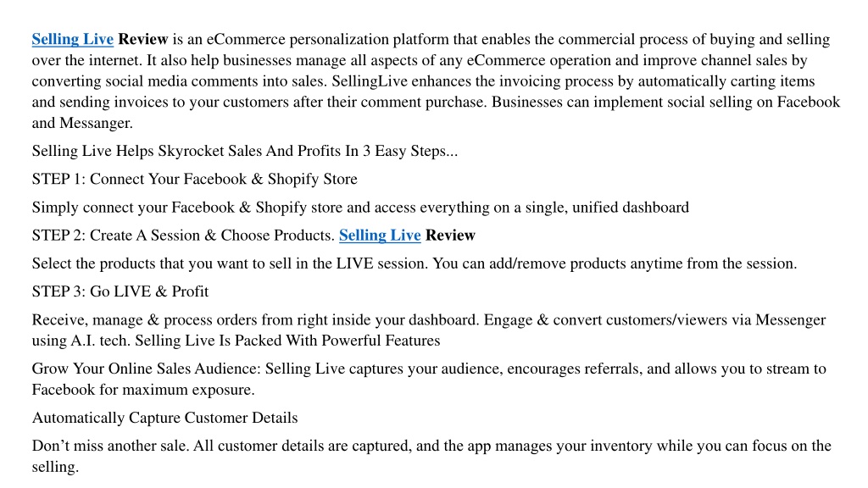Open the Selling Live link after STEP 2
868x488 pixels.
[380, 236]
